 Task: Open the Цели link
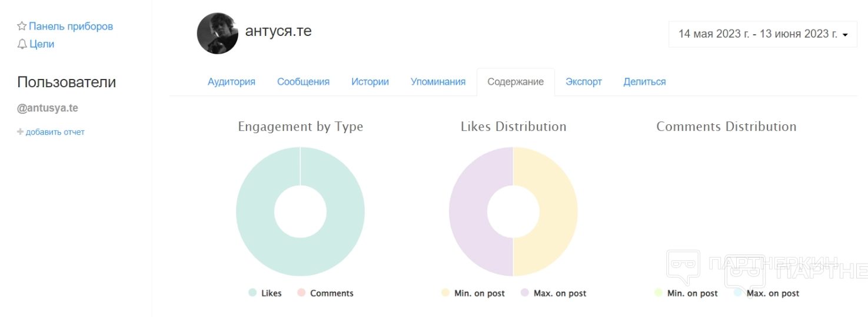click(42, 44)
